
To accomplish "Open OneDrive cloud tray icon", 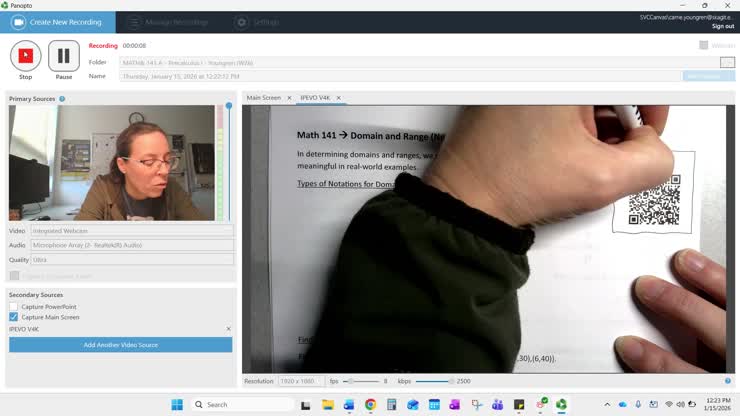I will click(x=623, y=405).
